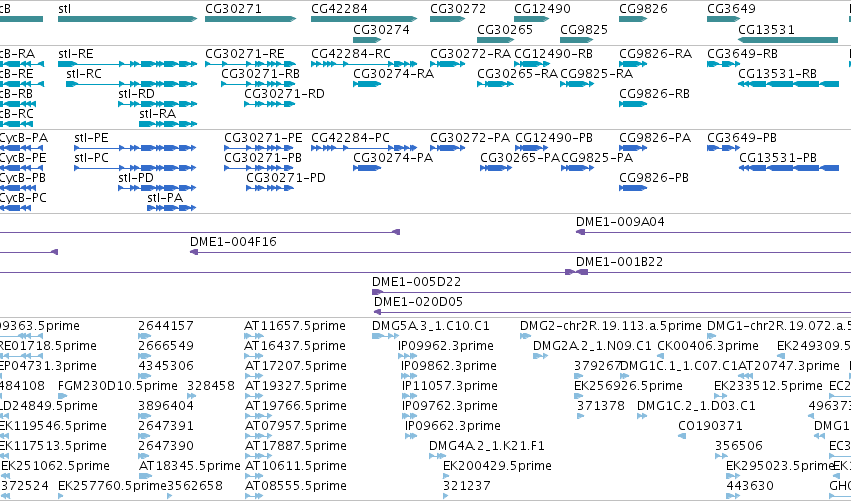Click EST label CO190371

point(710,427)
